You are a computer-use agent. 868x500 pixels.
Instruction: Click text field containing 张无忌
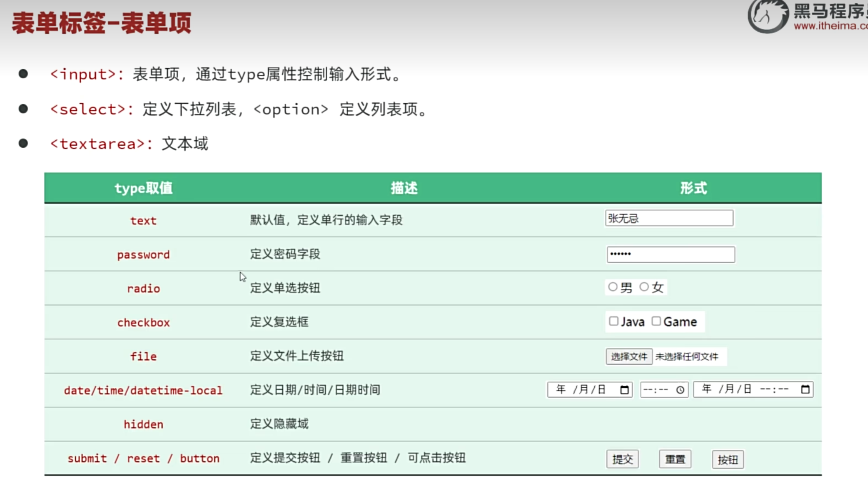[x=669, y=218]
